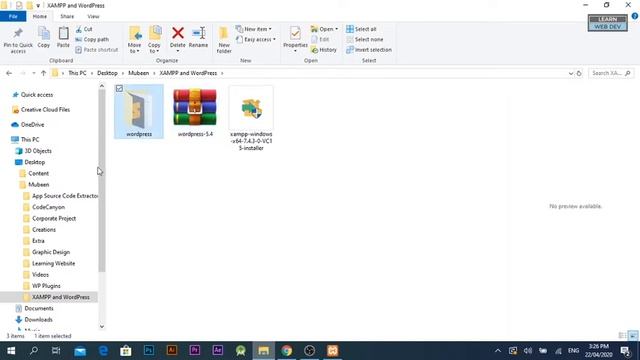640x360 pixels.
Task: Switch to details view button
Action: (x=622, y=336)
